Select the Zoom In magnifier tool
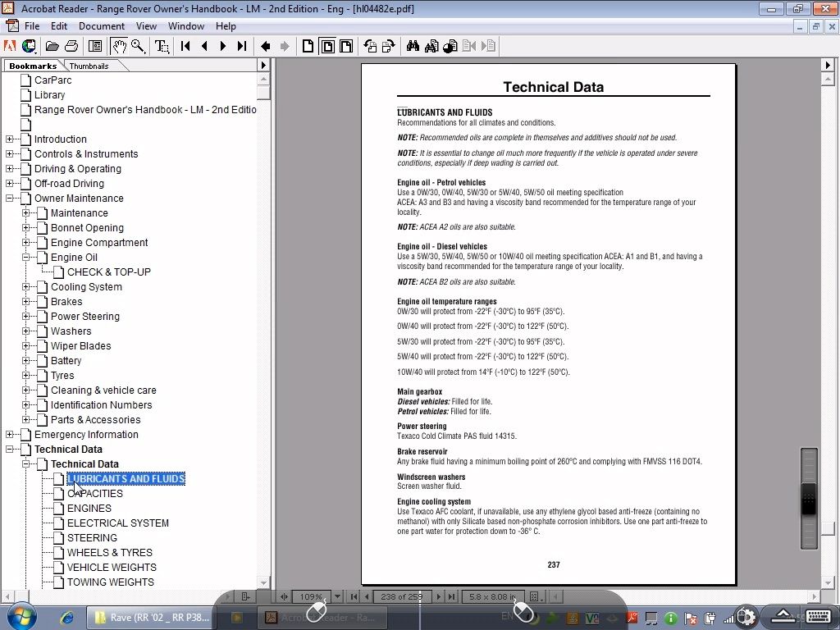 point(138,46)
